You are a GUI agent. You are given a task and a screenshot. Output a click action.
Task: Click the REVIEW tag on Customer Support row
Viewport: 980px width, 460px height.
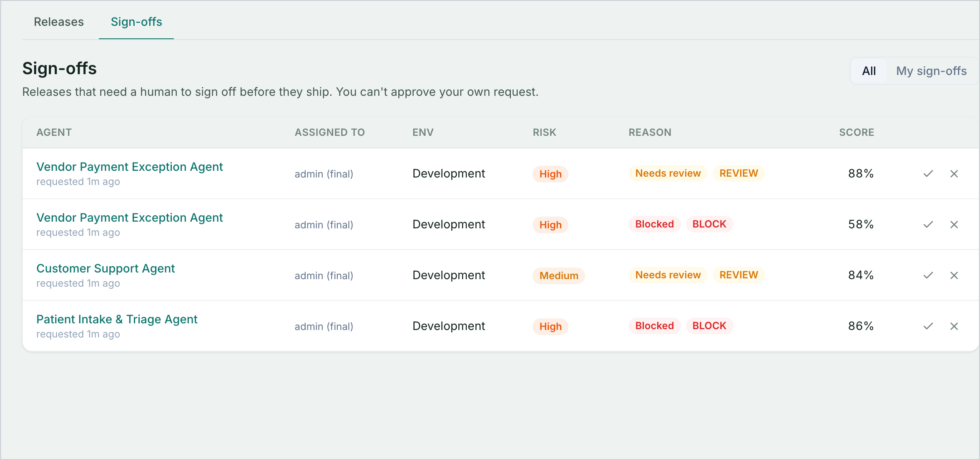739,275
